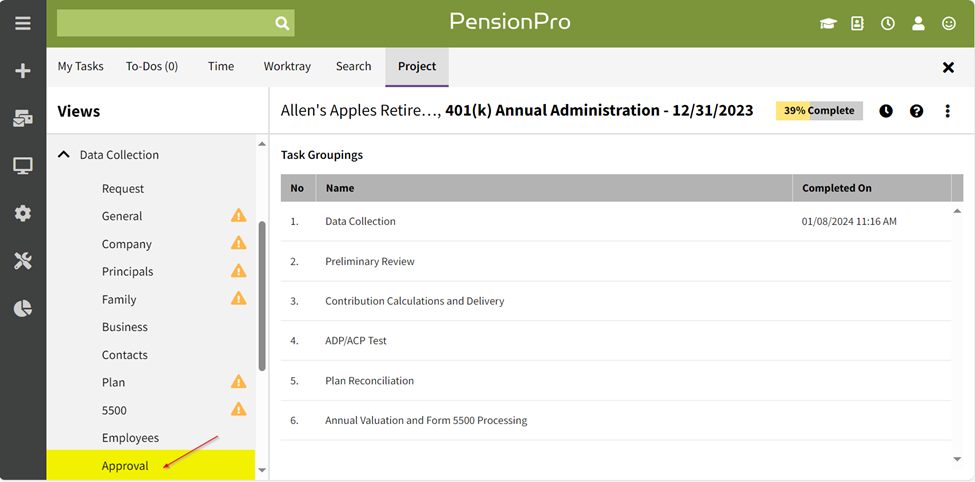Open the Request view
Image resolution: width=975 pixels, height=482 pixels.
point(123,188)
